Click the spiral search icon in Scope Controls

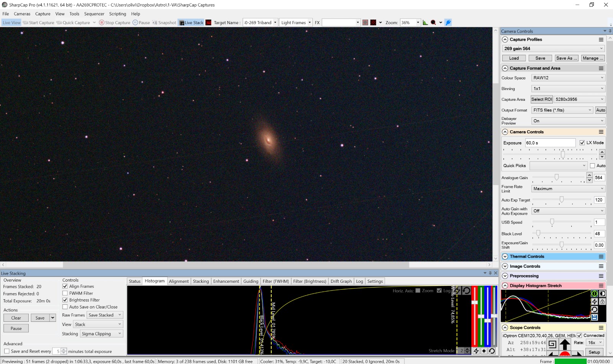(x=552, y=344)
